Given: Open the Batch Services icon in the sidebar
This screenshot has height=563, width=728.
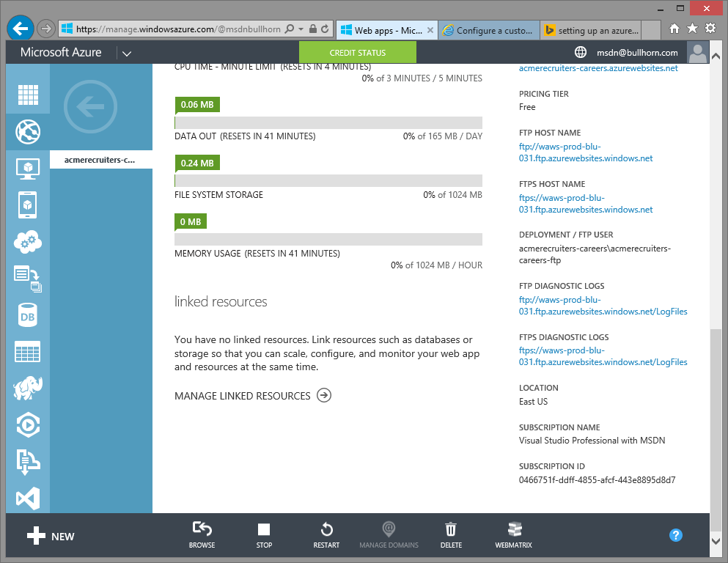Looking at the screenshot, I should (28, 279).
